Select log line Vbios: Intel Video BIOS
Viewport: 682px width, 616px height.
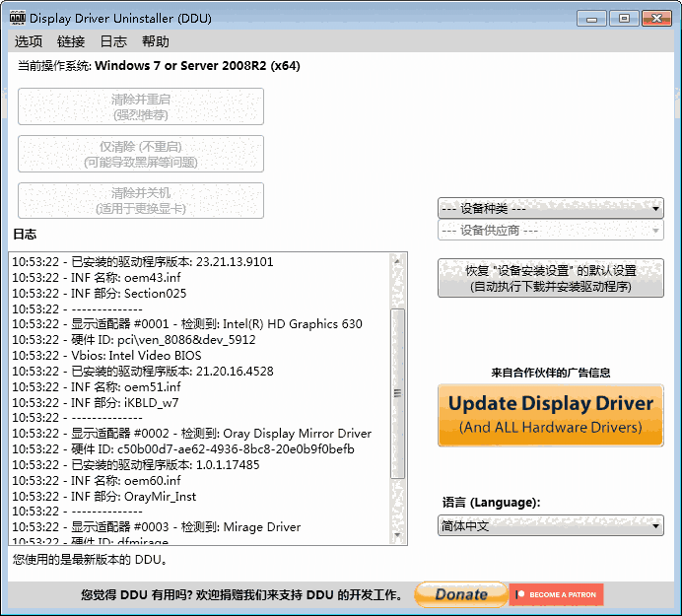pos(107,355)
